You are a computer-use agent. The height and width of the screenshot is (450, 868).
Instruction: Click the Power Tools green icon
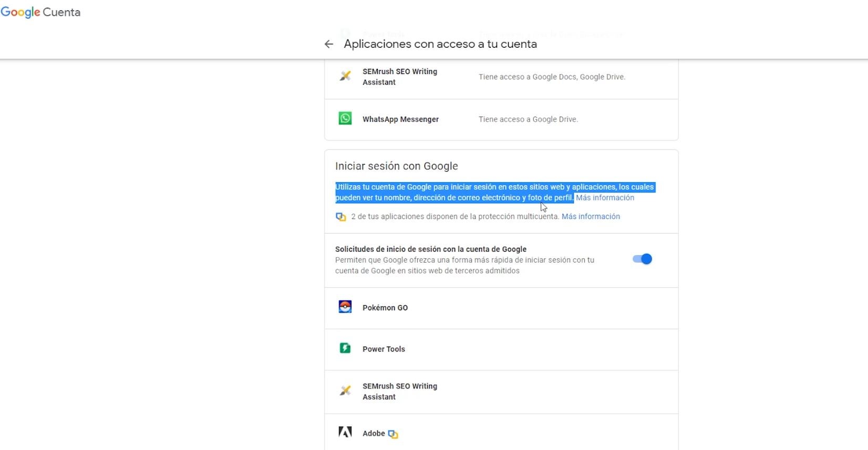click(x=345, y=348)
